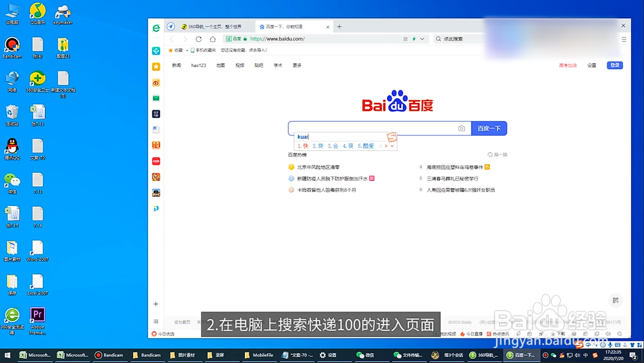This screenshot has width=644, height=363.
Task: Click the Windows Start button
Action: coord(7,355)
